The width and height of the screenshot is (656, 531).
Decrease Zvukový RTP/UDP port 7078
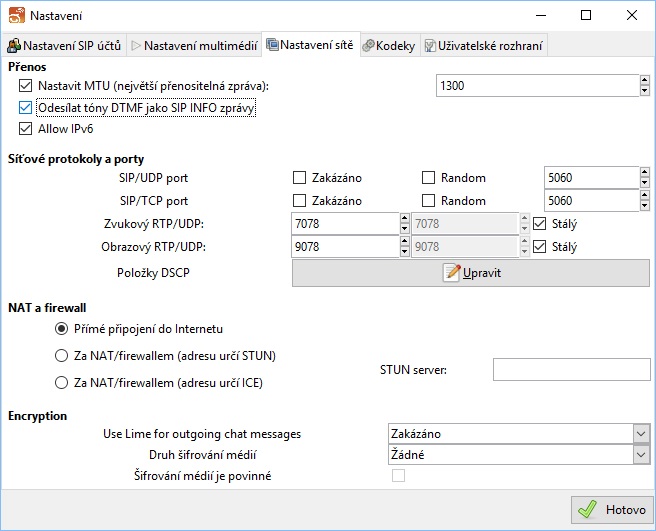tap(404, 229)
